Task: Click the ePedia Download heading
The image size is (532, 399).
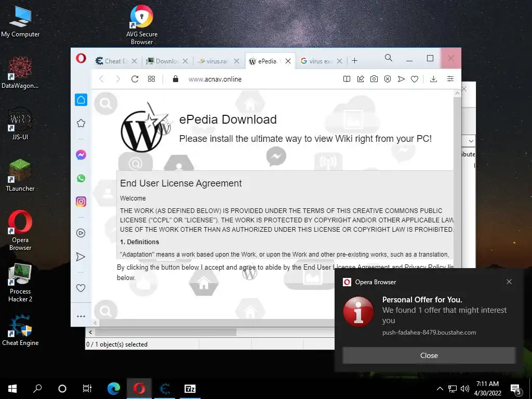Action: 228,119
